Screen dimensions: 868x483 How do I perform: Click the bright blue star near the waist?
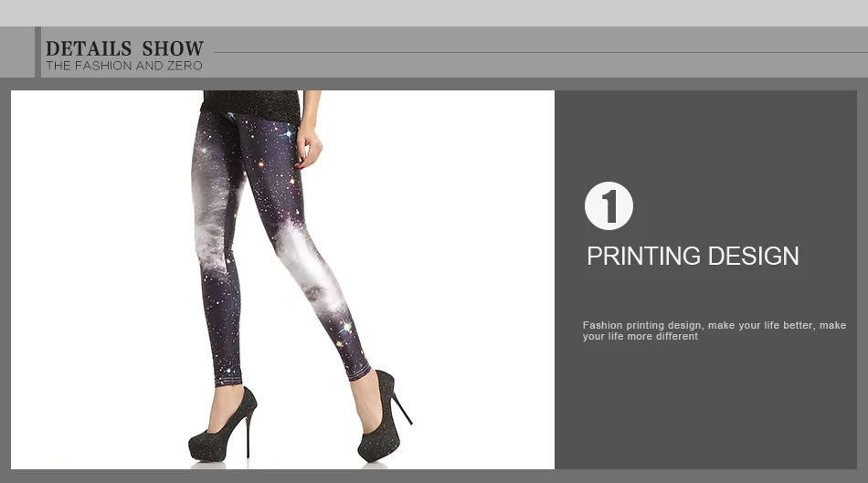(287, 133)
